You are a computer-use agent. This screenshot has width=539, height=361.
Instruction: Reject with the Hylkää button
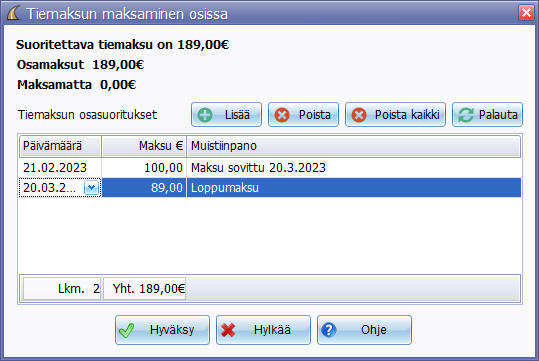click(x=263, y=330)
